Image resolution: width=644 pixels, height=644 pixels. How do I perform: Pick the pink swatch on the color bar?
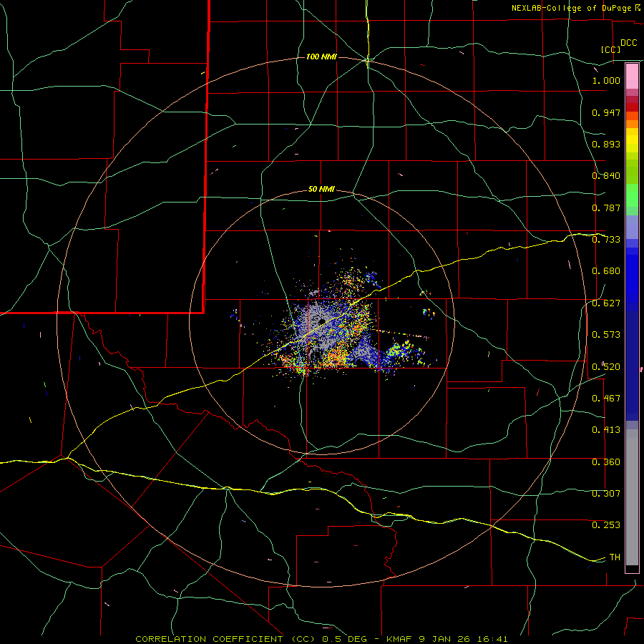point(632,77)
